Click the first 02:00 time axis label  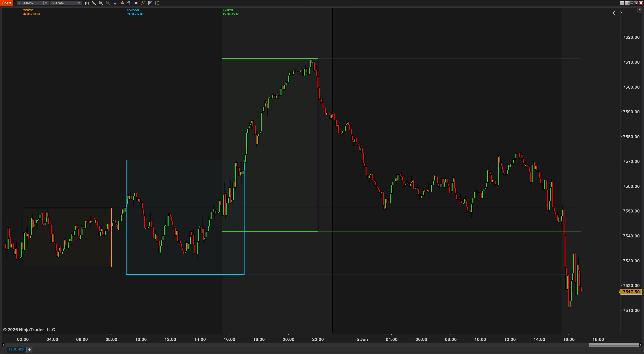(23, 339)
